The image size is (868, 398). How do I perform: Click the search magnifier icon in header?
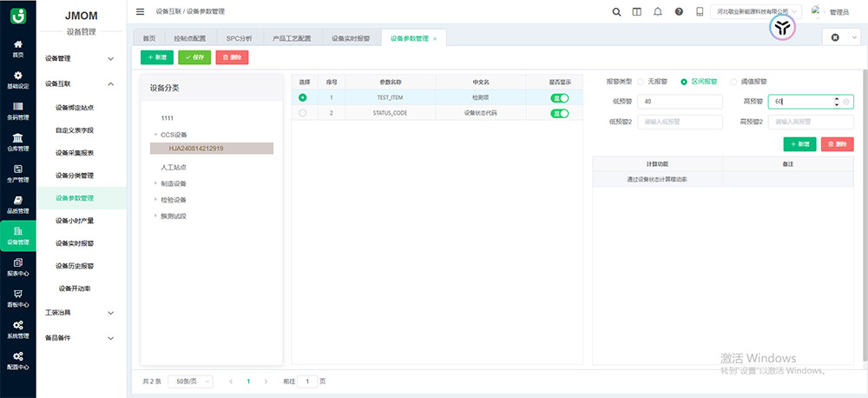click(x=616, y=11)
